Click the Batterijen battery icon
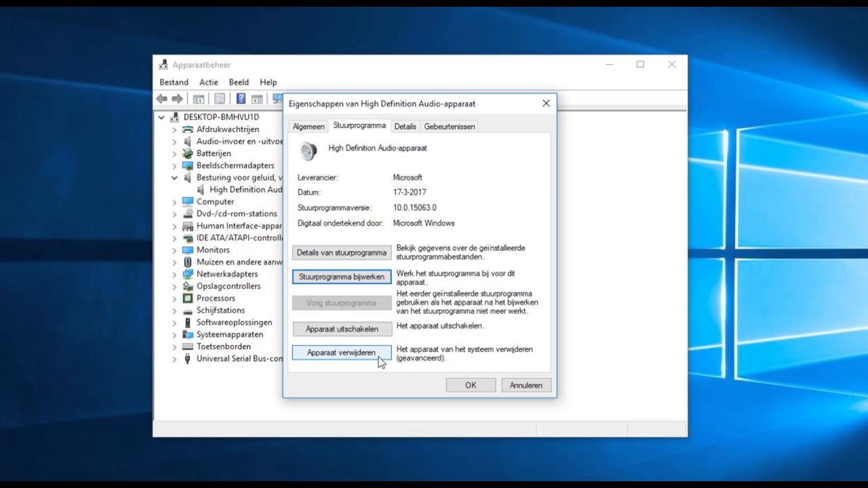This screenshot has width=868, height=488. tap(188, 153)
